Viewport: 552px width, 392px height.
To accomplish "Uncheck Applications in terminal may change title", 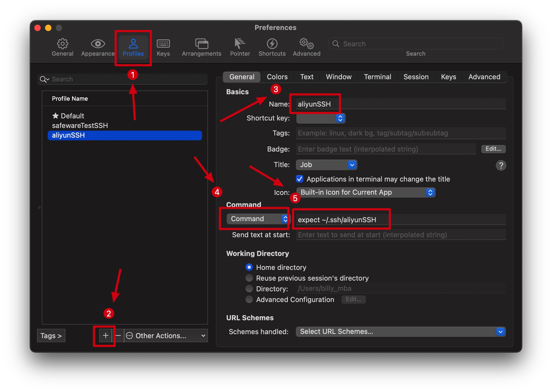I will pos(300,179).
